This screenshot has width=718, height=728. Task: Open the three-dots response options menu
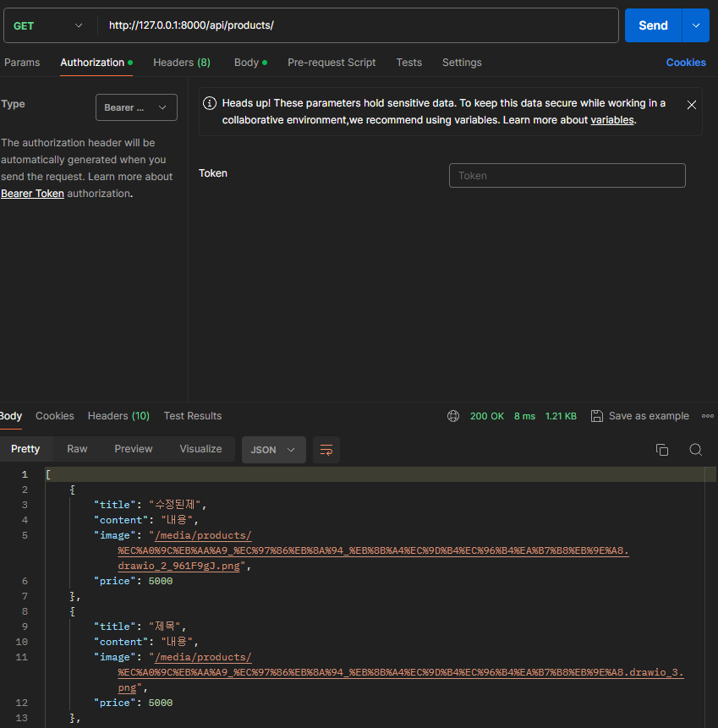coord(708,416)
